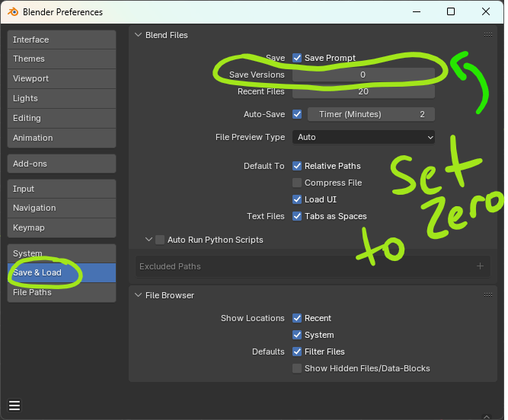The width and height of the screenshot is (508, 420).
Task: Disable the Auto-Save checkbox
Action: [297, 114]
